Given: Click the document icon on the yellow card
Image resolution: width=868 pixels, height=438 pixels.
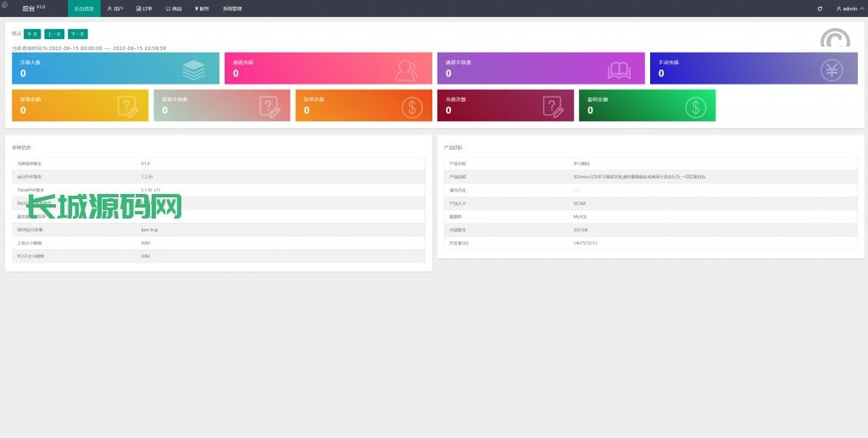Looking at the screenshot, I should [127, 107].
